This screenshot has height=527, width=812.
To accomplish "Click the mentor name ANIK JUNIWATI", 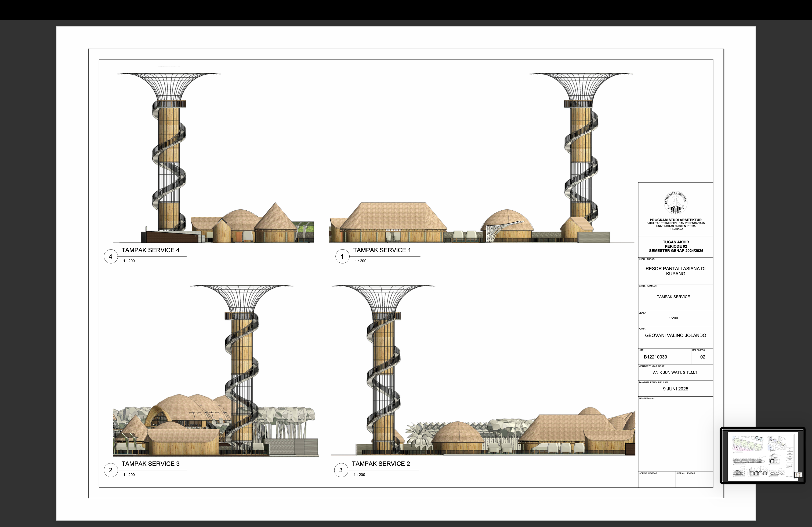I will pos(675,373).
